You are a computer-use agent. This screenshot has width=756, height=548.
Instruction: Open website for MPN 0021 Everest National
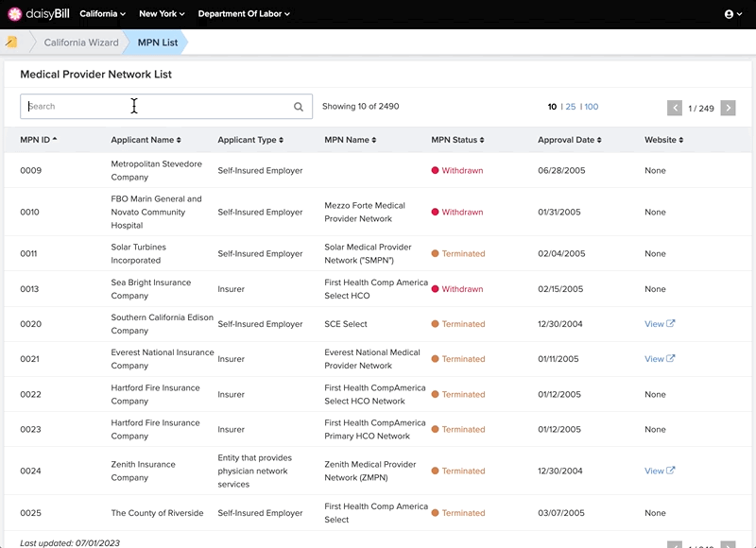coord(660,359)
